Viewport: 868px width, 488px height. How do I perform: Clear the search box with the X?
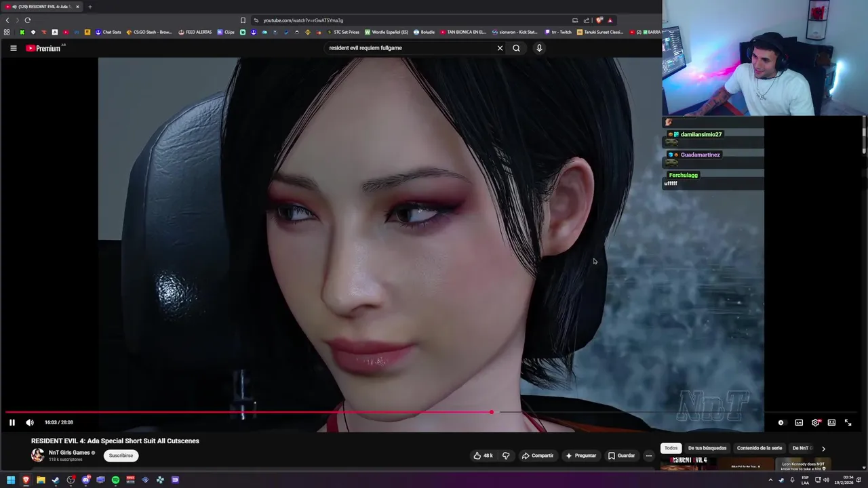[500, 48]
